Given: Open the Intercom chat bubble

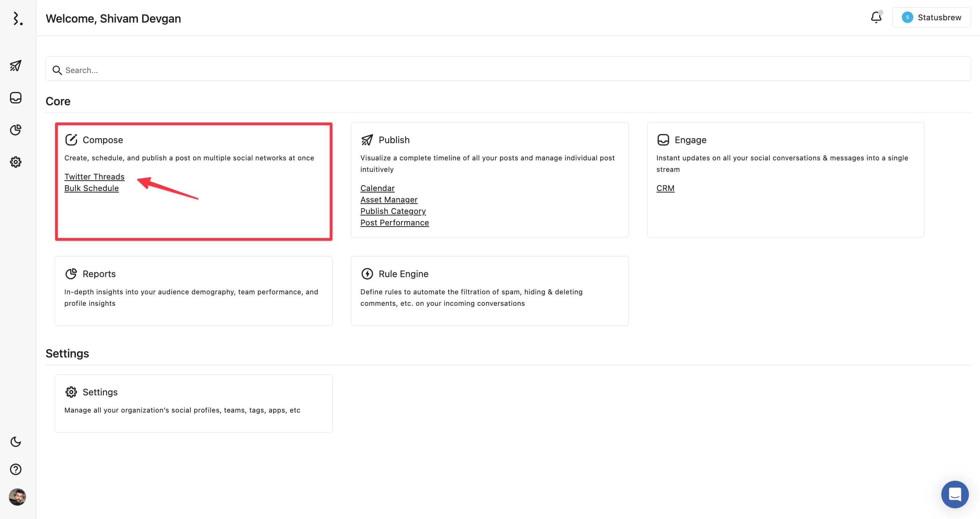Looking at the screenshot, I should point(955,494).
